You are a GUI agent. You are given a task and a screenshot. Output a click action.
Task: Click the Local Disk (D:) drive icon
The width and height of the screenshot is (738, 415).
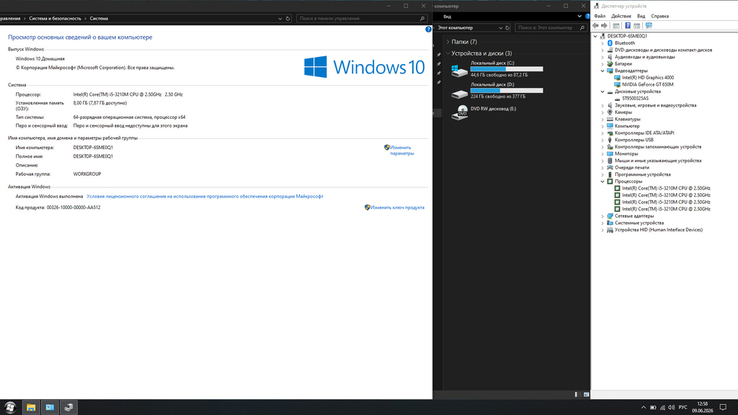[459, 93]
